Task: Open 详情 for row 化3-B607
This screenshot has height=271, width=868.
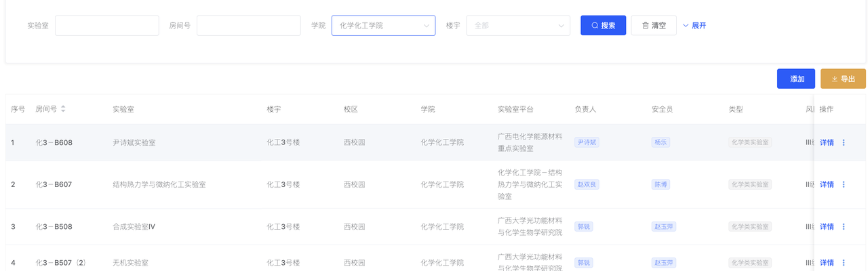Action: 827,184
